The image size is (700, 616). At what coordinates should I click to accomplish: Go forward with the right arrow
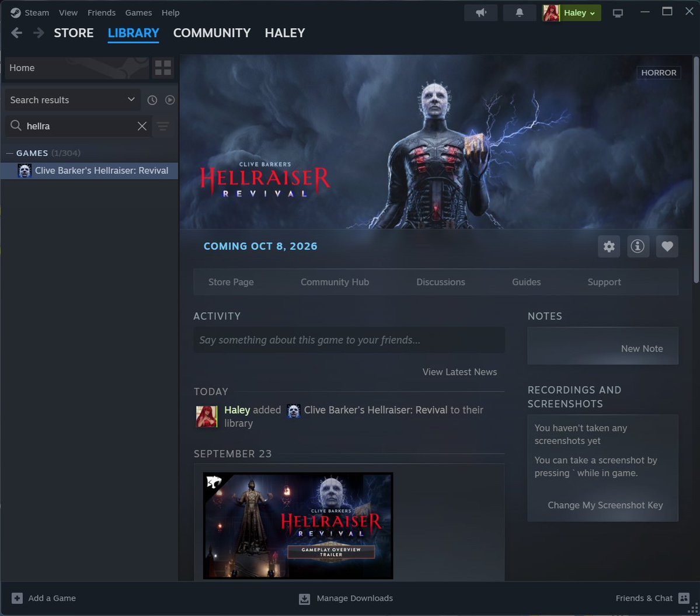[x=39, y=33]
